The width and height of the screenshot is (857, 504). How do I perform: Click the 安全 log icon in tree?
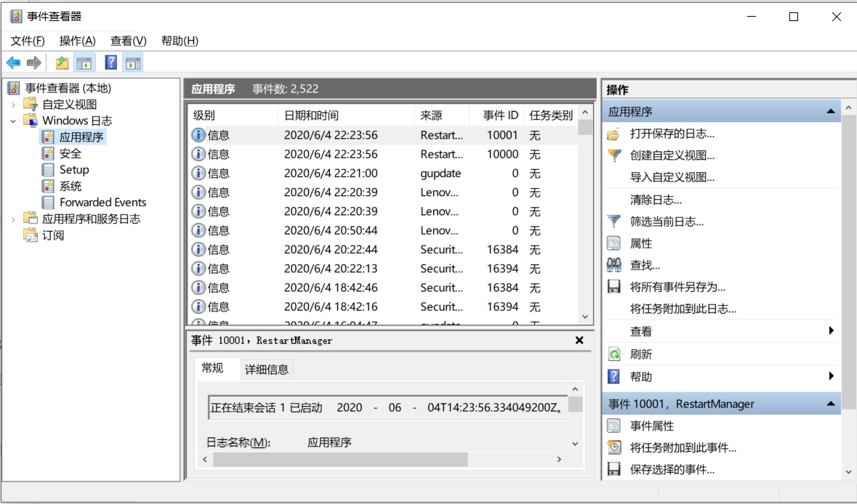click(x=48, y=153)
